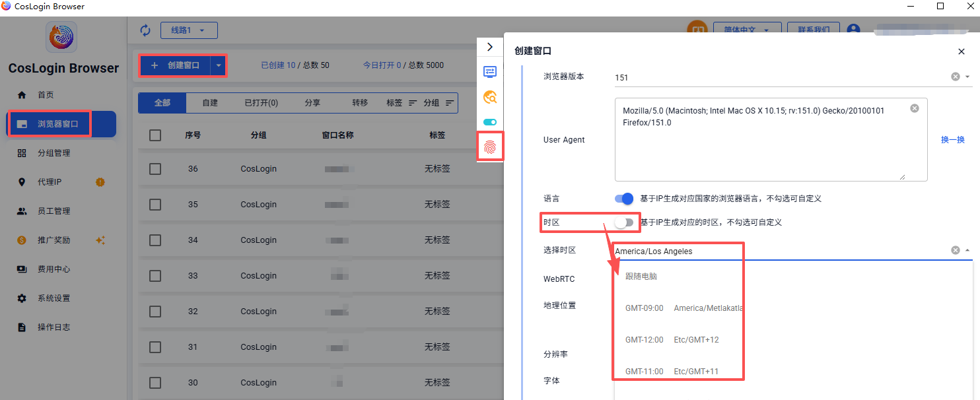Open the 线路1 line dropdown
Viewport: 980px width, 400px height.
[x=189, y=30]
